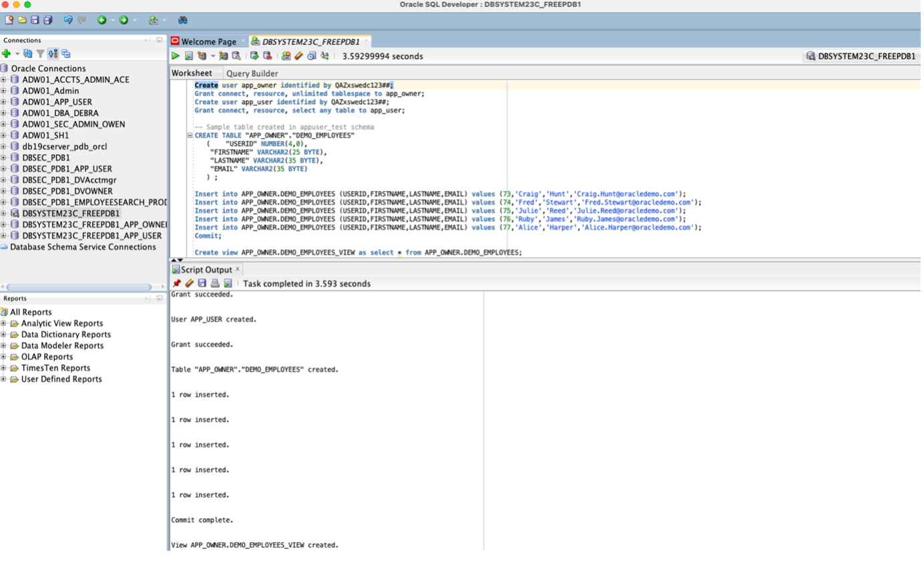
Task: Expand the ADW01_SH1 connection node
Action: 4,136
